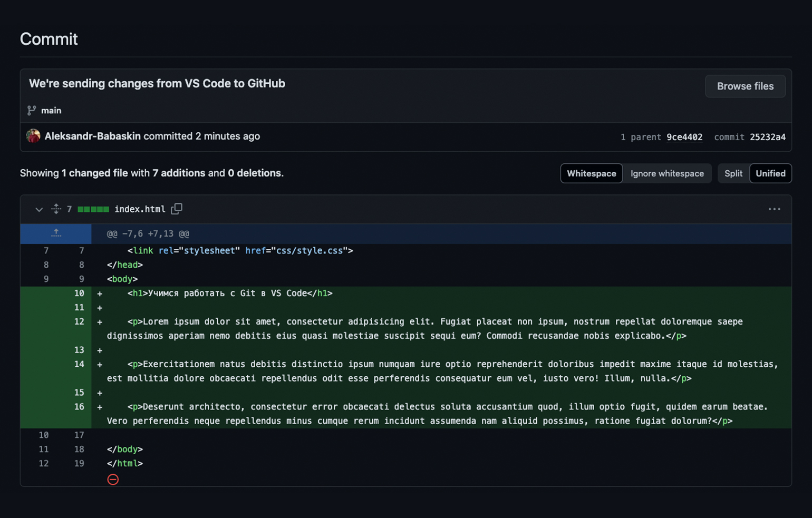Open Aleksandr-Babaskin's avatar image
The height and width of the screenshot is (518, 812).
tap(33, 136)
